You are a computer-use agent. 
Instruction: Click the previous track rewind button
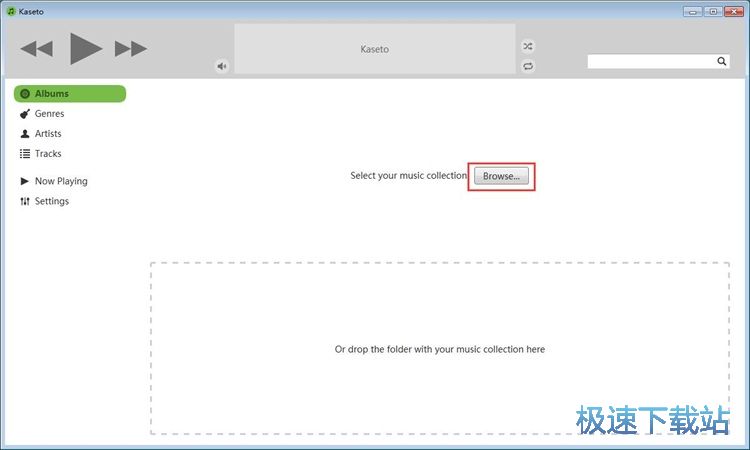click(36, 48)
